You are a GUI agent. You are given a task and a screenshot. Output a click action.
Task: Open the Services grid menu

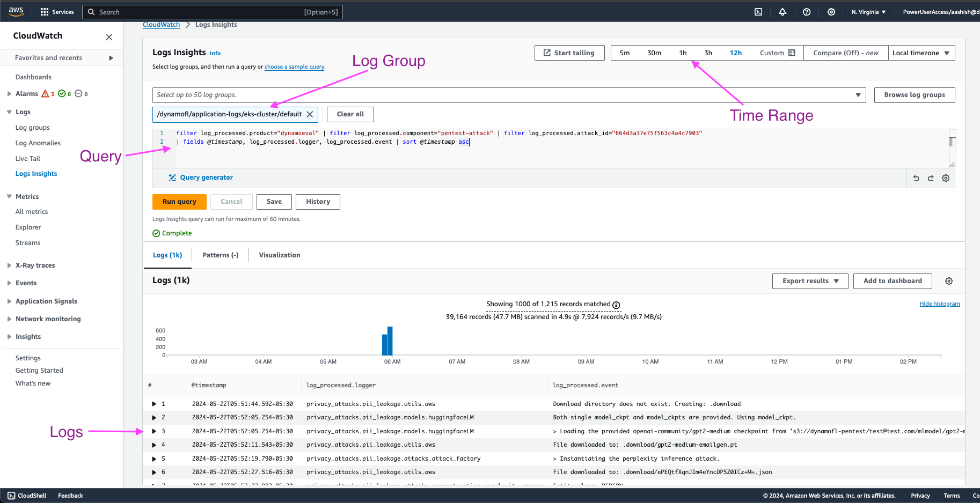point(57,12)
